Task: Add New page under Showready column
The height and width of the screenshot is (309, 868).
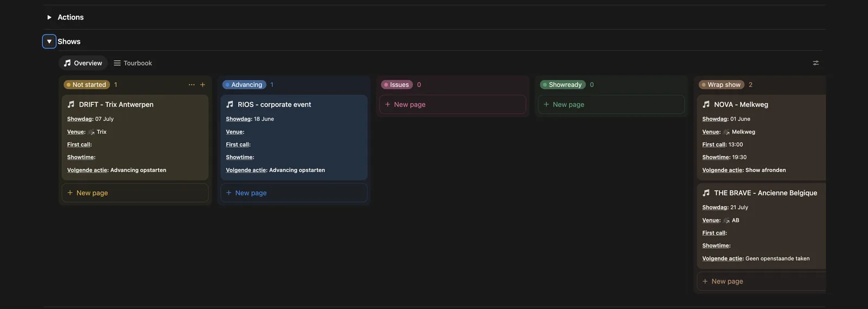Action: click(611, 104)
